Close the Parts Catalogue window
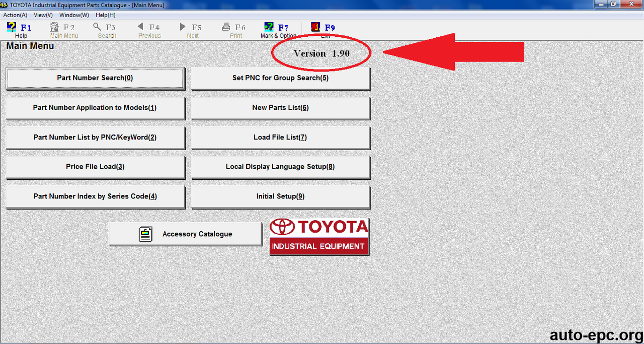The image size is (644, 344). coord(631,4)
